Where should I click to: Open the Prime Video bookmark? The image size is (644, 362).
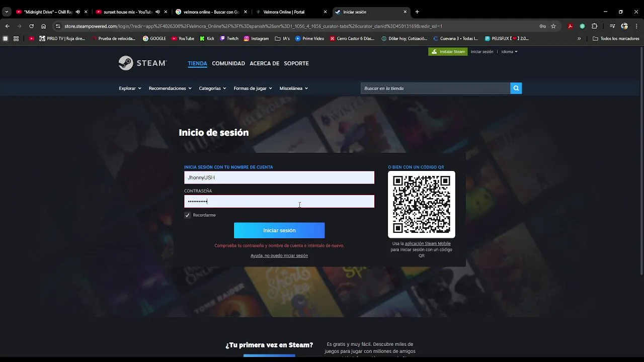[310, 38]
